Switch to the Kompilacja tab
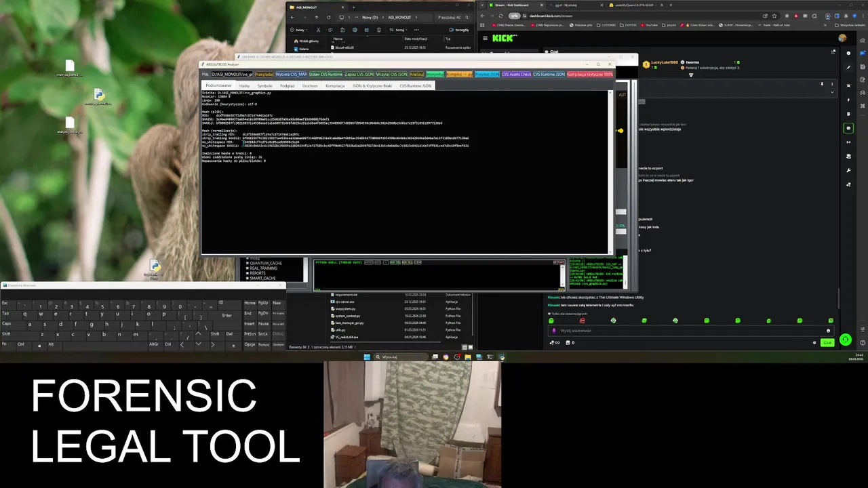The width and height of the screenshot is (868, 488). [x=335, y=85]
